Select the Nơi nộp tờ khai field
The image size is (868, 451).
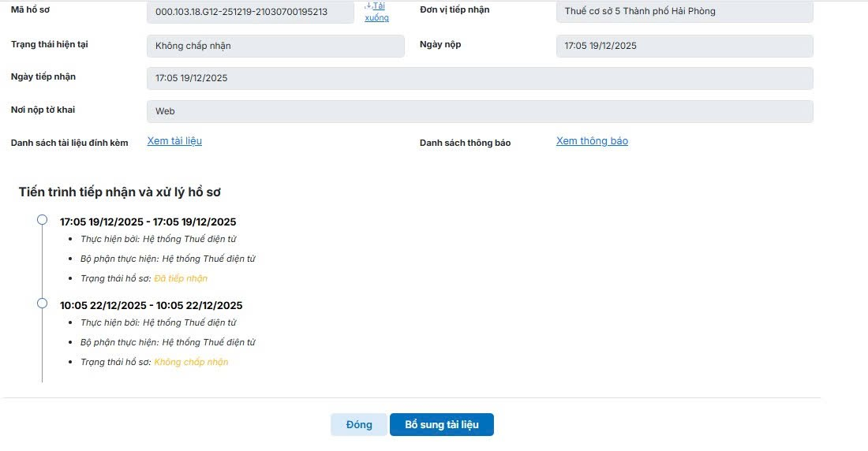tap(480, 111)
